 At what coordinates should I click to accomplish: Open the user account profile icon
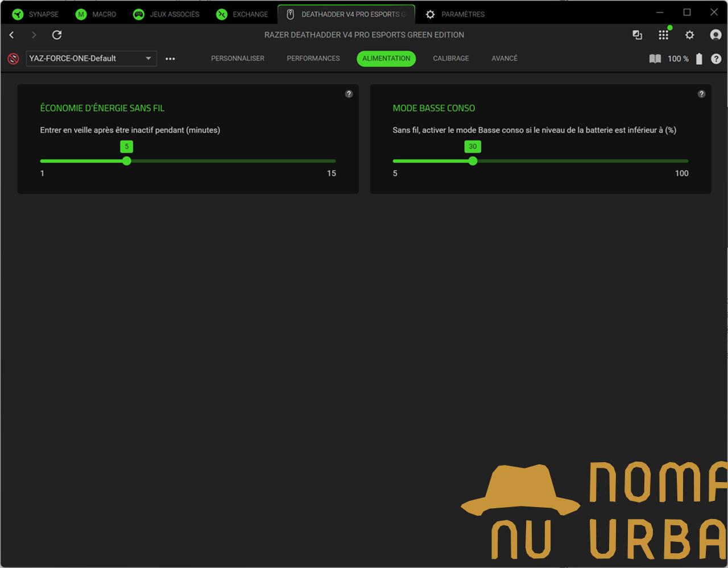pos(715,35)
